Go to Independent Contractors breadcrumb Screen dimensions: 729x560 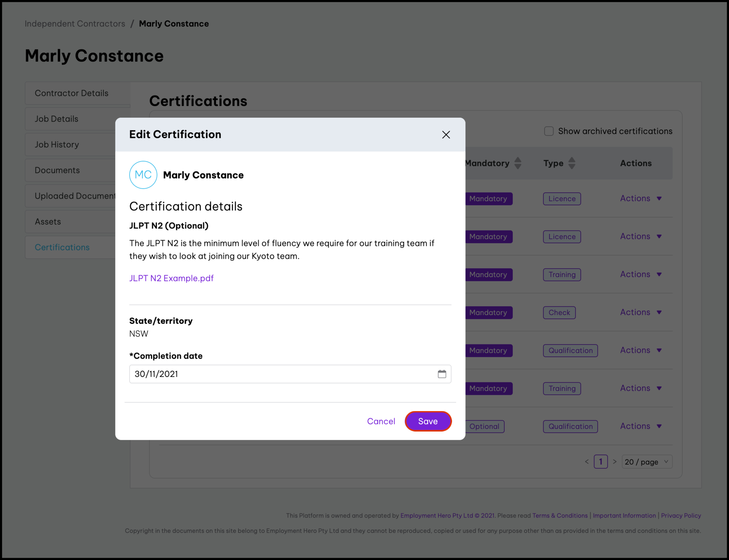click(75, 24)
